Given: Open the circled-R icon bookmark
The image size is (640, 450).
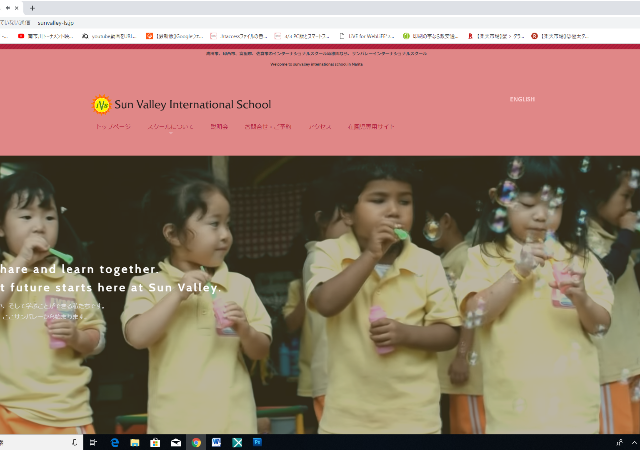Looking at the screenshot, I should point(560,36).
